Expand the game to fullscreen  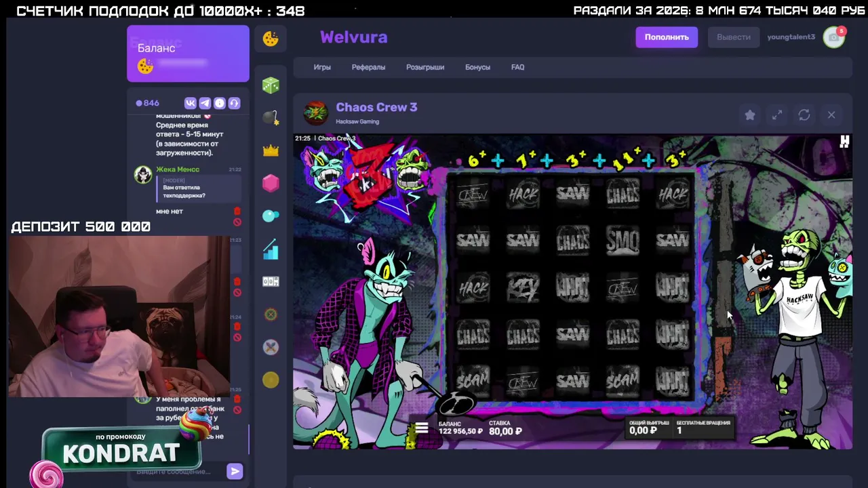777,115
